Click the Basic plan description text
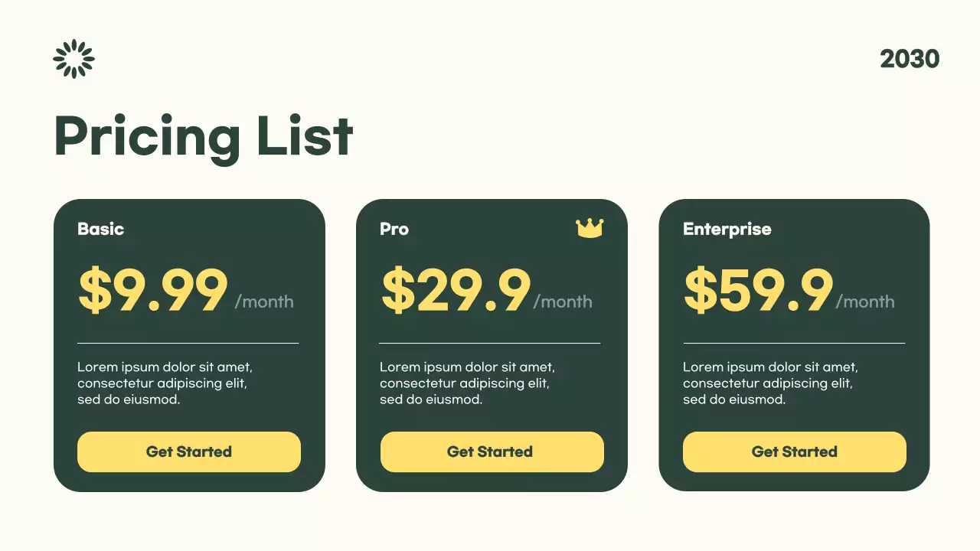The width and height of the screenshot is (980, 551). [x=165, y=383]
